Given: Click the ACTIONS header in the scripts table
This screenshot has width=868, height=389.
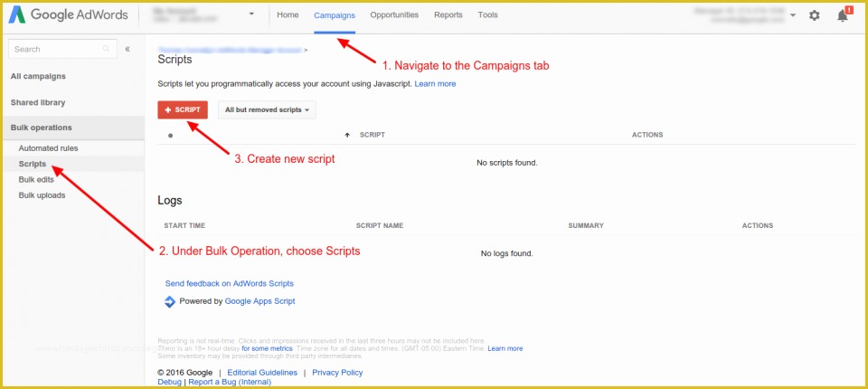Looking at the screenshot, I should click(647, 135).
